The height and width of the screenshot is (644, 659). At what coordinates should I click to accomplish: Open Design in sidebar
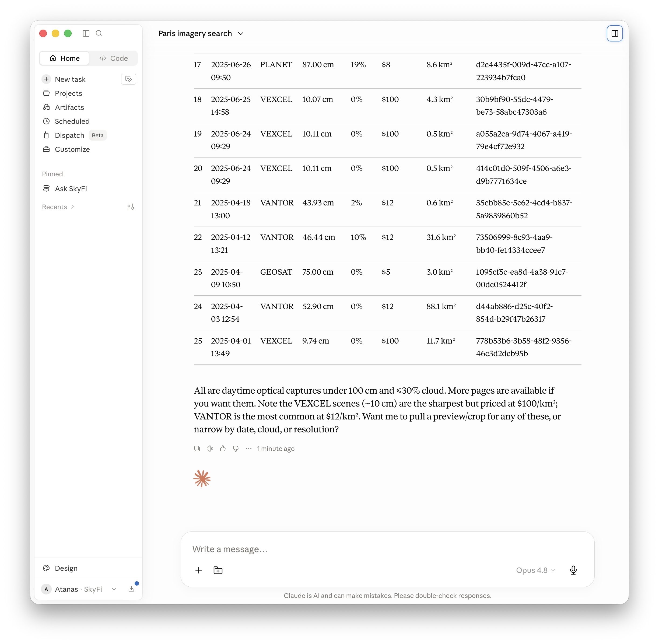pos(66,568)
